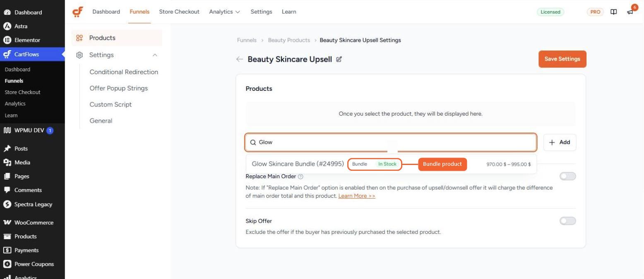The height and width of the screenshot is (279, 644).
Task: Click the search magnifier icon in product field
Action: pos(253,142)
